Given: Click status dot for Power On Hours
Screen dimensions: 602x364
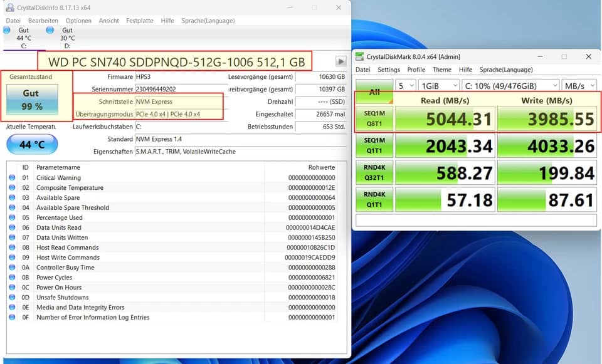Looking at the screenshot, I should (12, 288).
